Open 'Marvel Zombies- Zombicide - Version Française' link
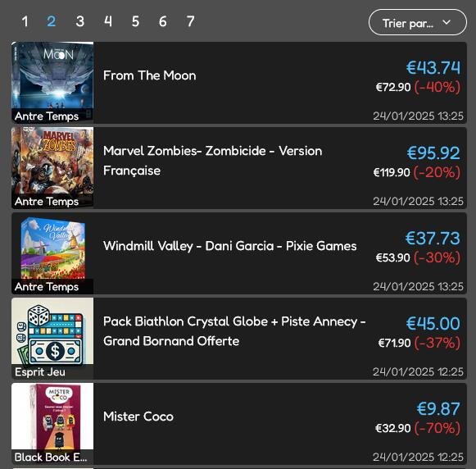The width and height of the screenshot is (476, 469). click(212, 161)
